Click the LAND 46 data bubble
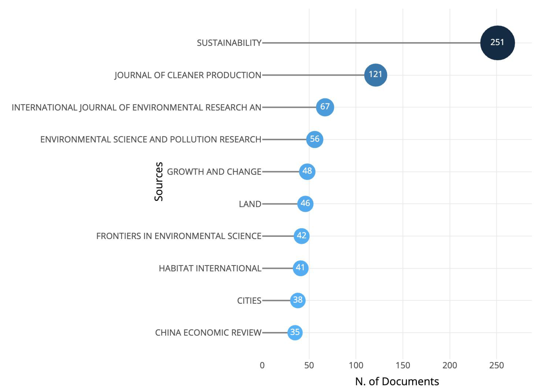Image resolution: width=544 pixels, height=392 pixels. pyautogui.click(x=305, y=204)
